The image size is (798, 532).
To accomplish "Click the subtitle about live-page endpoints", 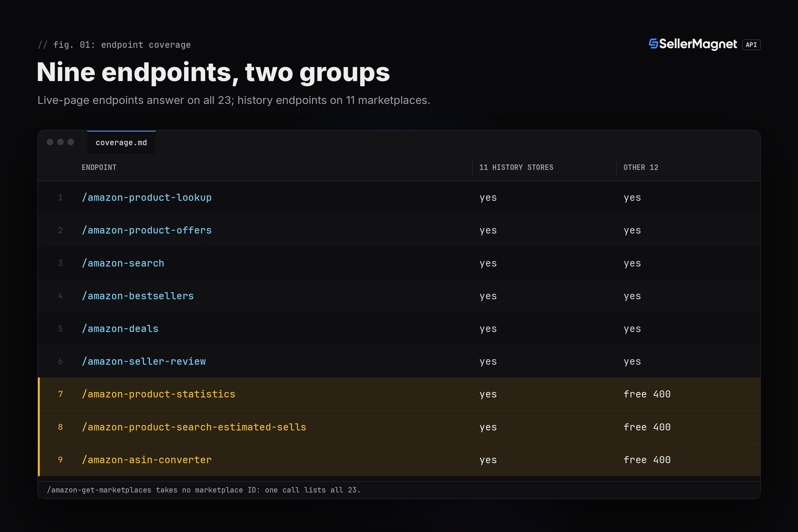I will coord(234,100).
